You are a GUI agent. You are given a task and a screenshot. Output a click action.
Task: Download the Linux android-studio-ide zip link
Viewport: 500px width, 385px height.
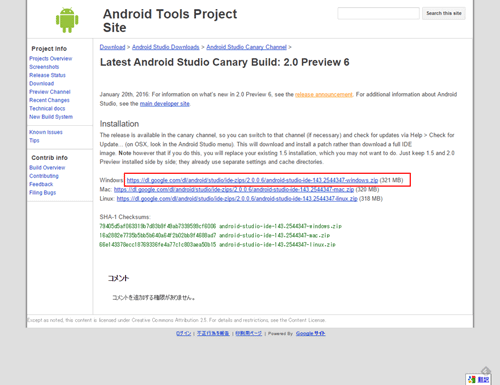[x=237, y=199]
